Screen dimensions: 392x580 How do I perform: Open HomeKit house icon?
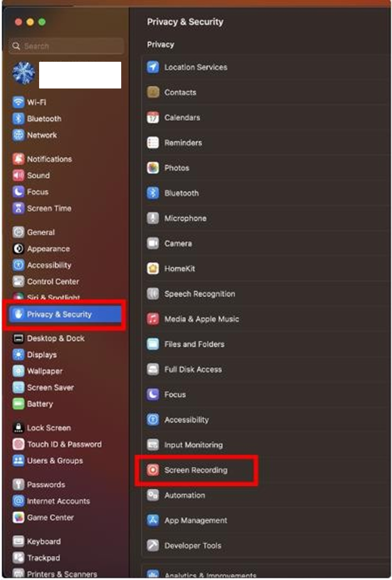153,268
